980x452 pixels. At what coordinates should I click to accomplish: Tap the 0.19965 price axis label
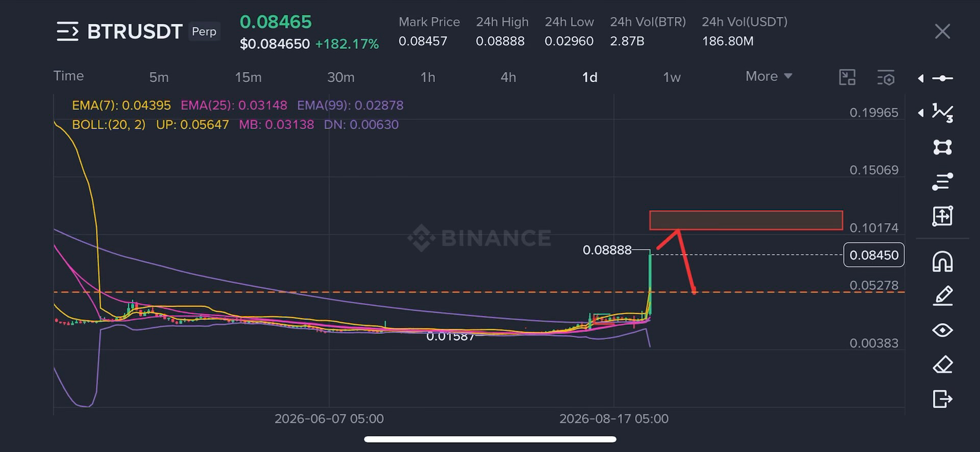click(874, 113)
